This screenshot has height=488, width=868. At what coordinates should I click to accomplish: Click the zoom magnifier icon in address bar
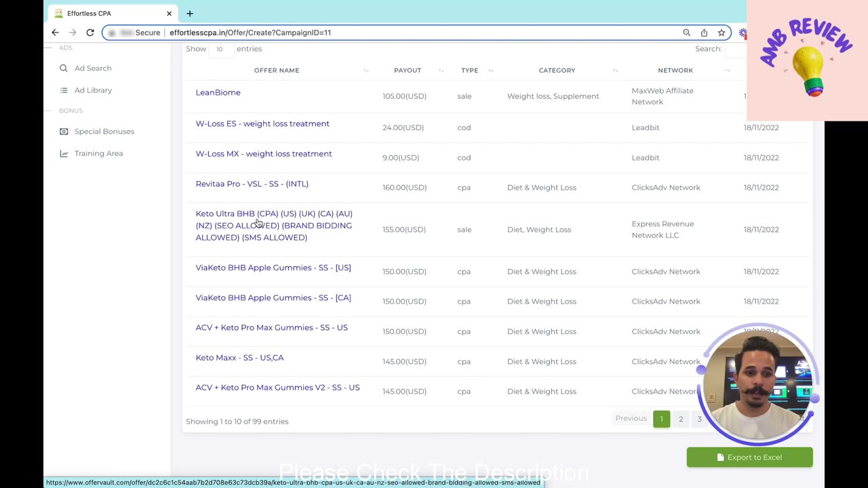tap(686, 33)
